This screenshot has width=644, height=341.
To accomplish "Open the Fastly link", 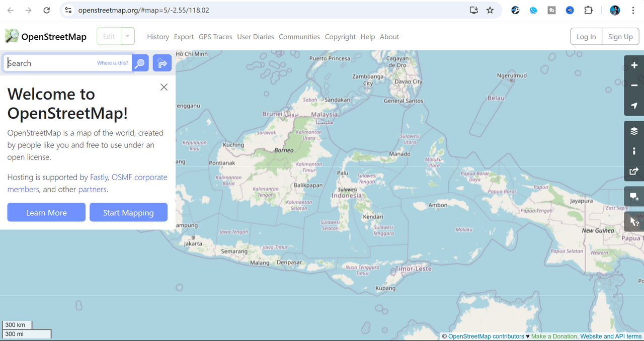I will click(99, 177).
